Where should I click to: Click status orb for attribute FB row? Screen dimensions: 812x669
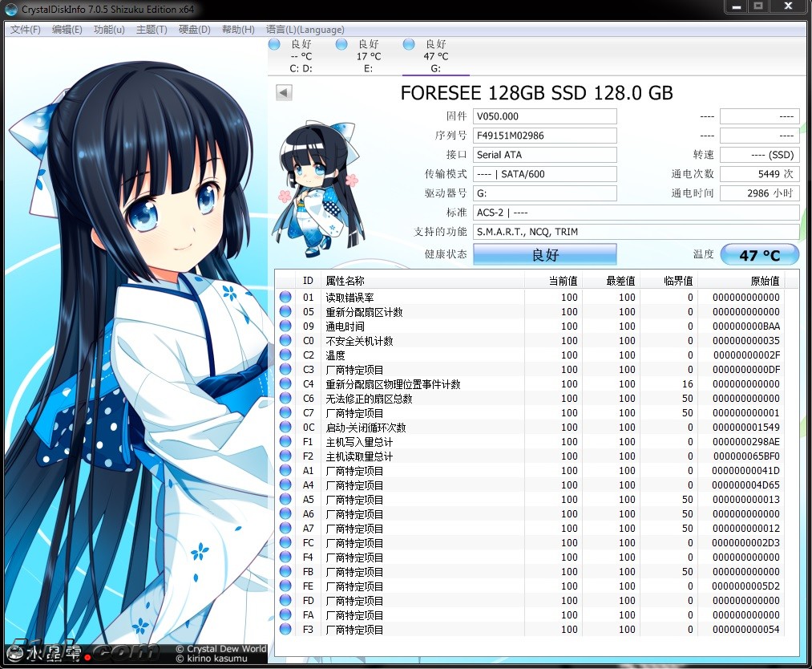pyautogui.click(x=285, y=572)
